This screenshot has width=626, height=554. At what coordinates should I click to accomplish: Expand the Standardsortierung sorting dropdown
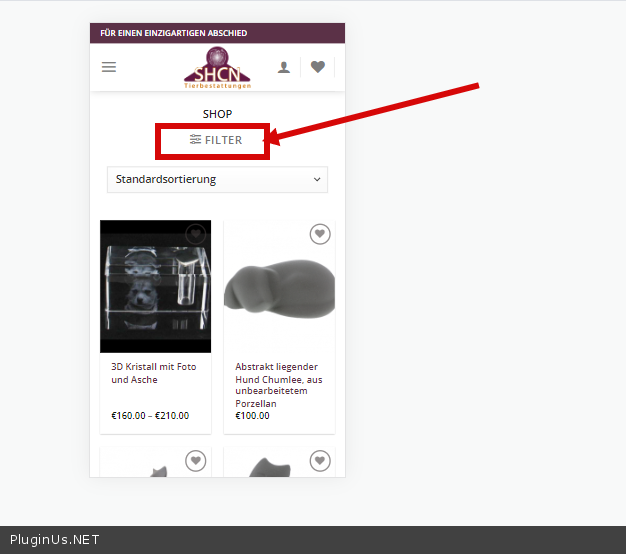coord(217,180)
